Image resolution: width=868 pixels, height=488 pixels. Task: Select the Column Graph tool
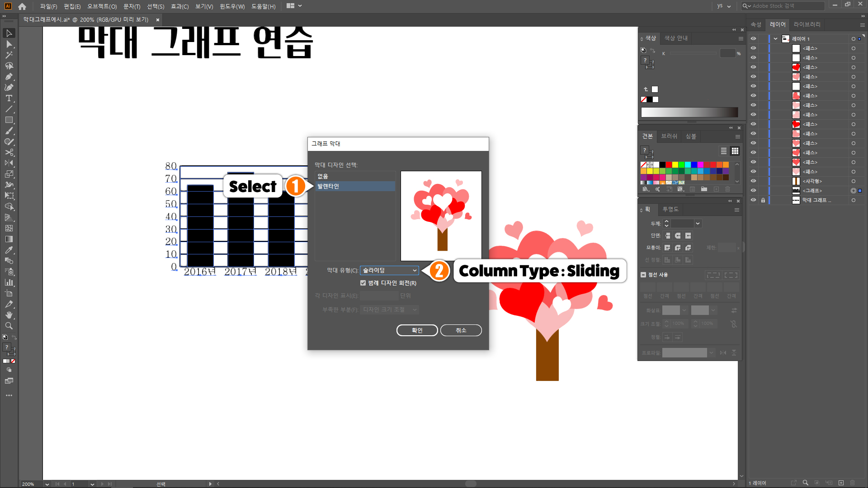point(9,282)
